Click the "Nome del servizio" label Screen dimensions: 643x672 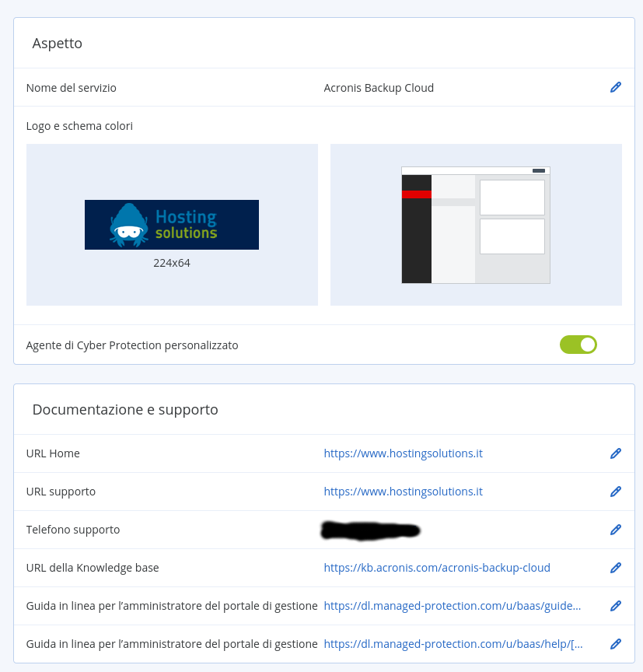point(71,88)
